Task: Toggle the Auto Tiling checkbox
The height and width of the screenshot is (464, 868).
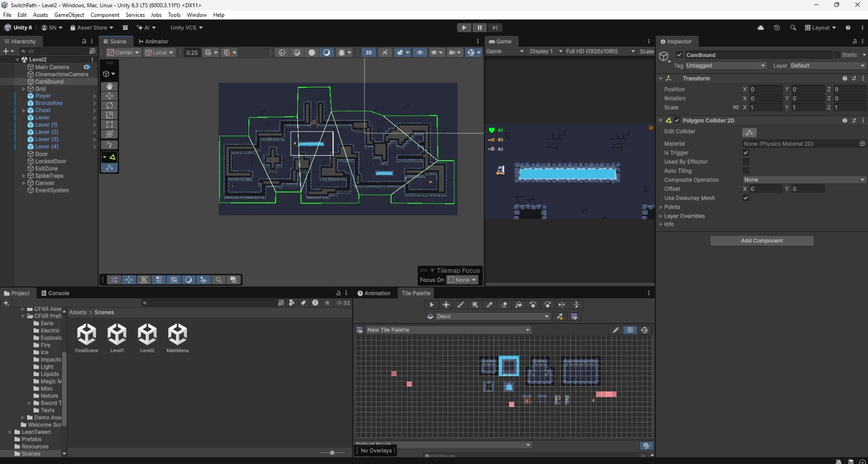Action: pyautogui.click(x=746, y=170)
